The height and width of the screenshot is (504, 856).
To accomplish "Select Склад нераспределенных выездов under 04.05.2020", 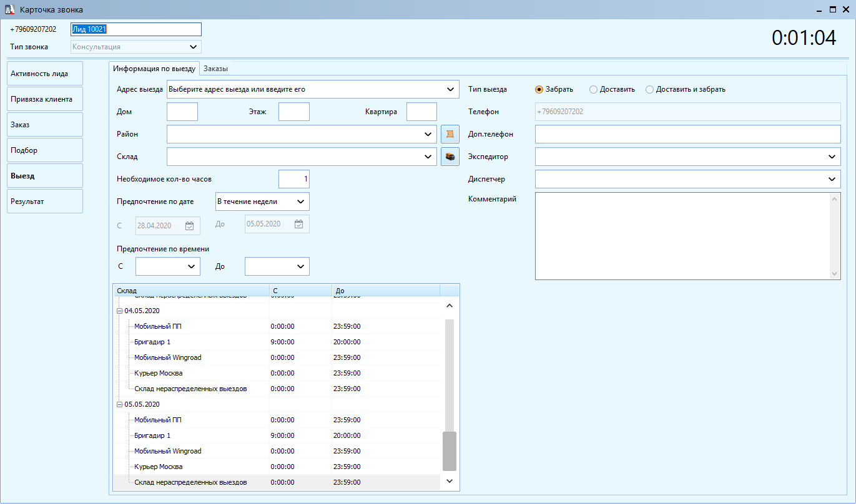I will point(190,389).
